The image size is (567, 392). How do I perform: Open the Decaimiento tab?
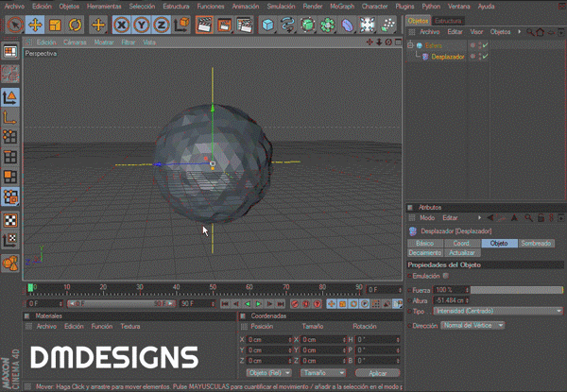coord(425,252)
